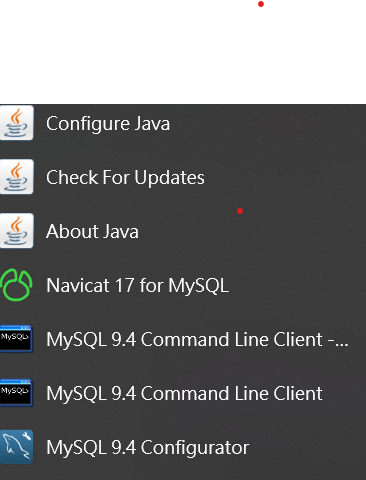Click the green Navicat icon
This screenshot has width=366, height=480.
(16, 285)
